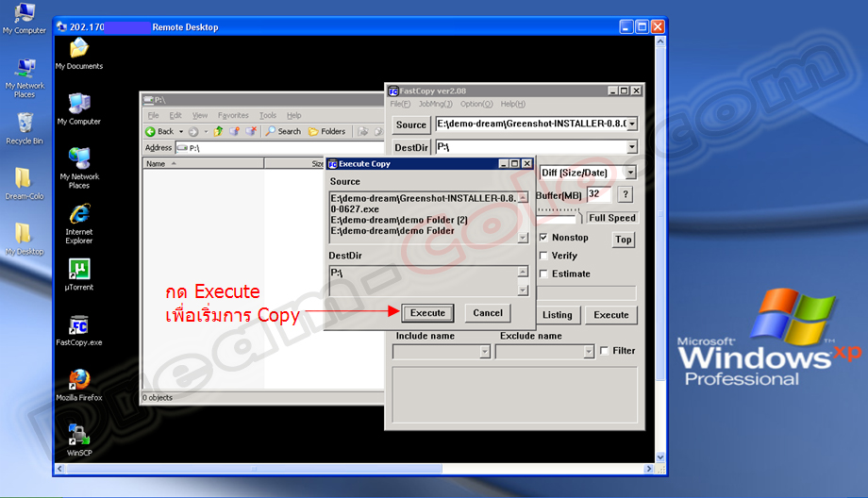Viewport: 868px width, 498px height.
Task: Expand the DestDir path dropdown
Action: (631, 147)
